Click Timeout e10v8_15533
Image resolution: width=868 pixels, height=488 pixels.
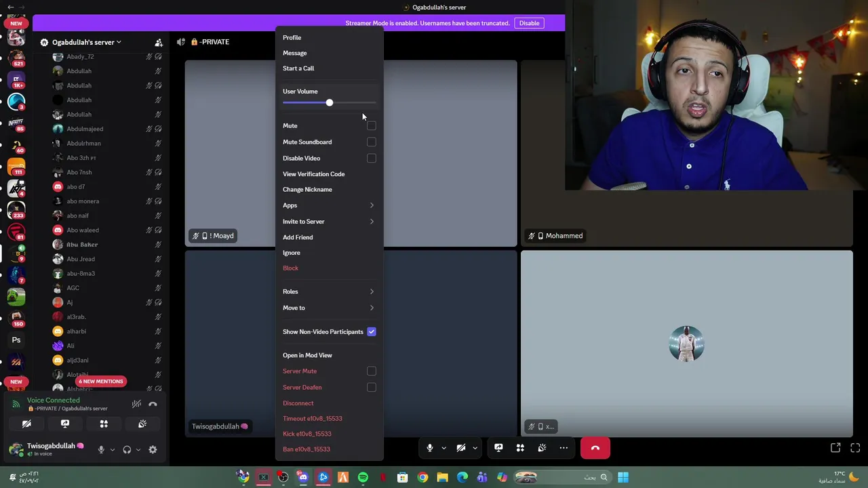[329, 419]
